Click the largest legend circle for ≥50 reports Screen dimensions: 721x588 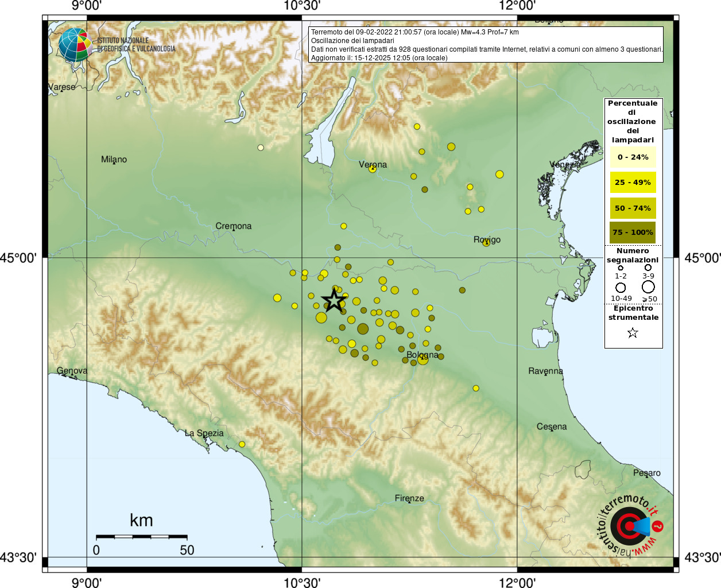(648, 287)
